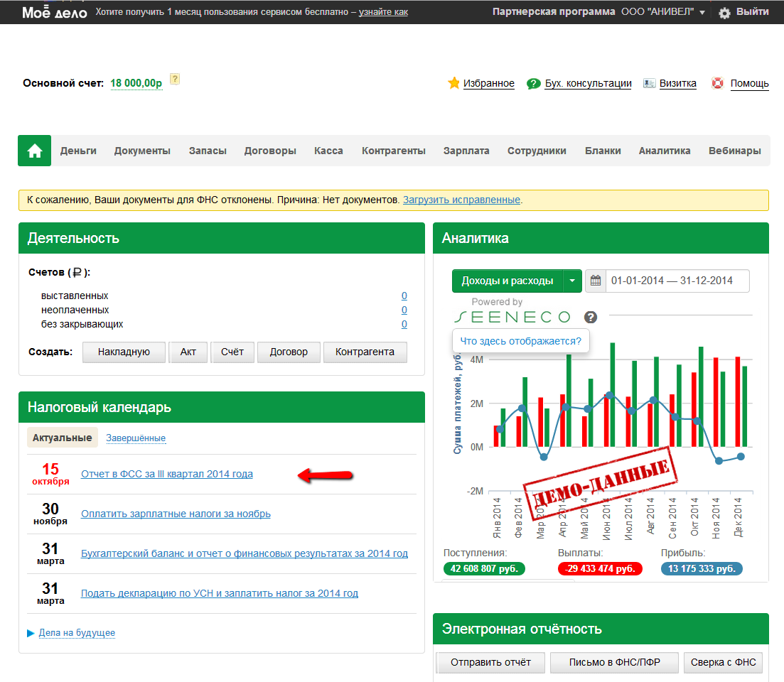Open the Отчет в ФСС III квартал link
This screenshot has width=784, height=682.
pyautogui.click(x=167, y=474)
